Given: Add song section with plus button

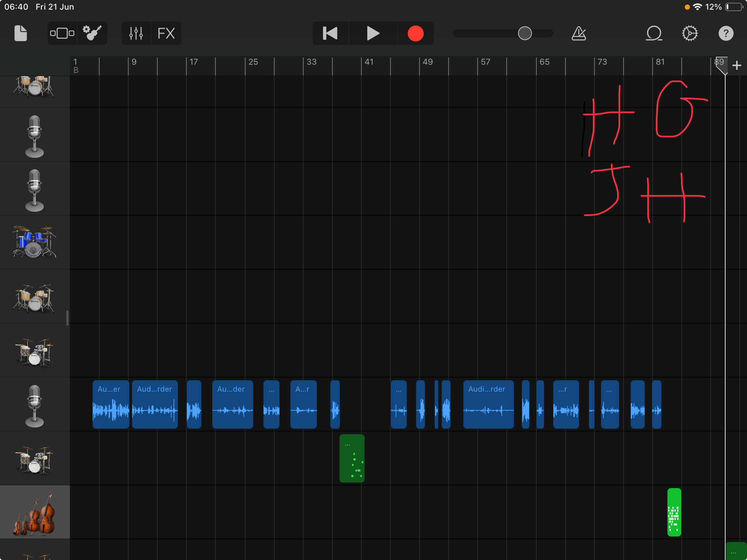Looking at the screenshot, I should point(737,65).
